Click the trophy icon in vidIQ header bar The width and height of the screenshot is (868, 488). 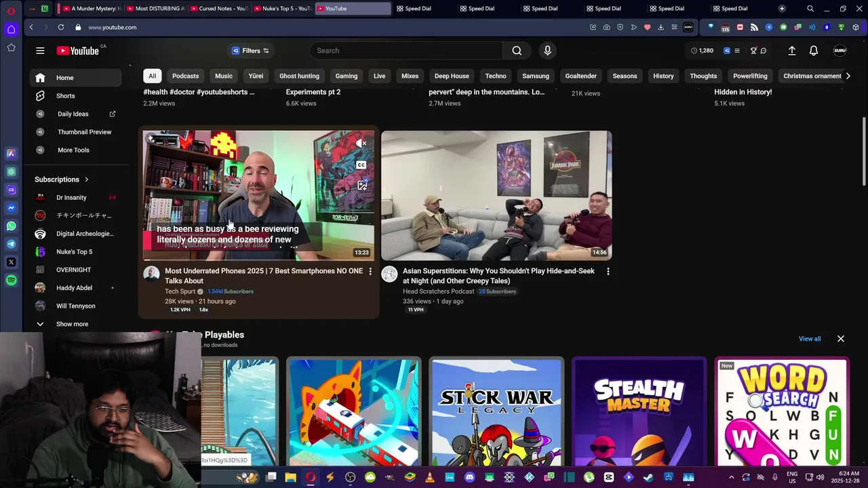[753, 51]
